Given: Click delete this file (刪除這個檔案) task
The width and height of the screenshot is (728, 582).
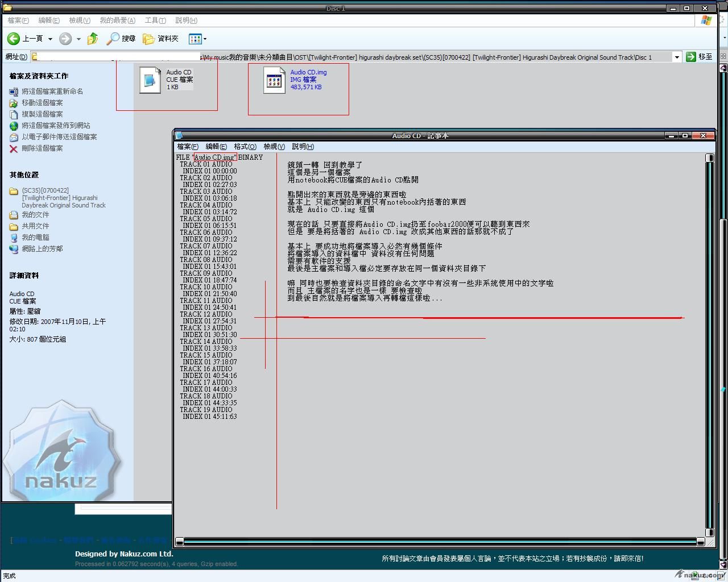Looking at the screenshot, I should pos(42,148).
